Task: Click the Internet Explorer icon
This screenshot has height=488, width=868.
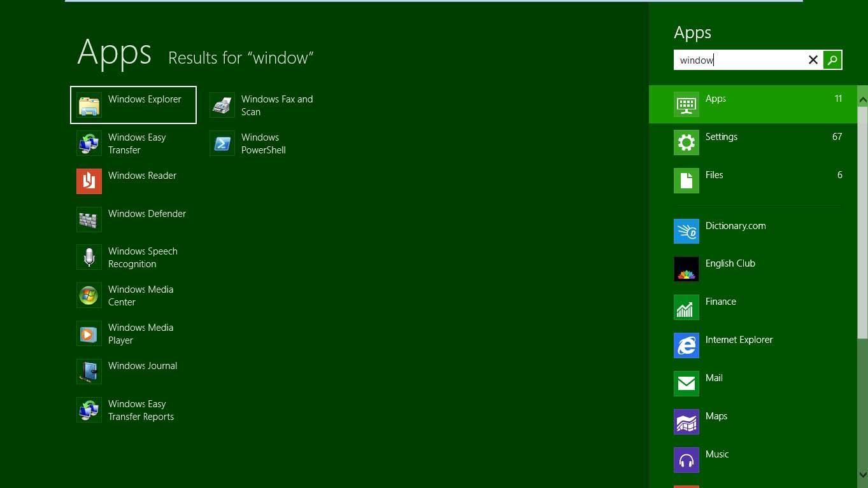Action: click(687, 345)
